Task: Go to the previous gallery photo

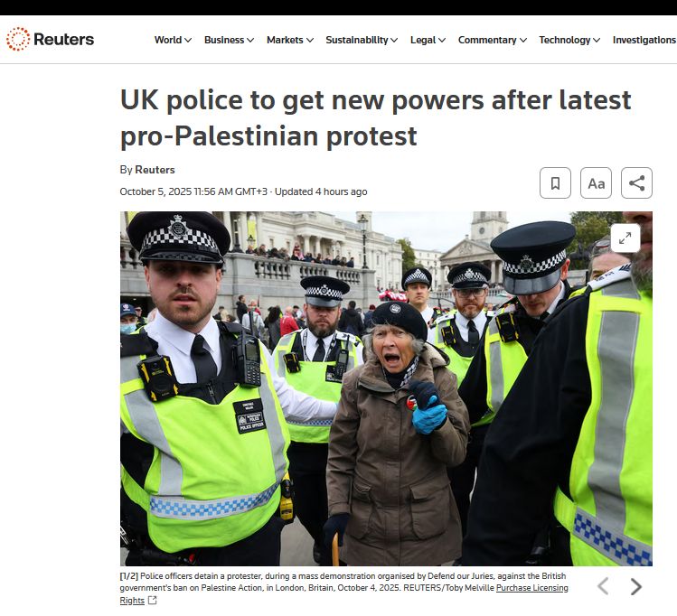Action: click(603, 587)
